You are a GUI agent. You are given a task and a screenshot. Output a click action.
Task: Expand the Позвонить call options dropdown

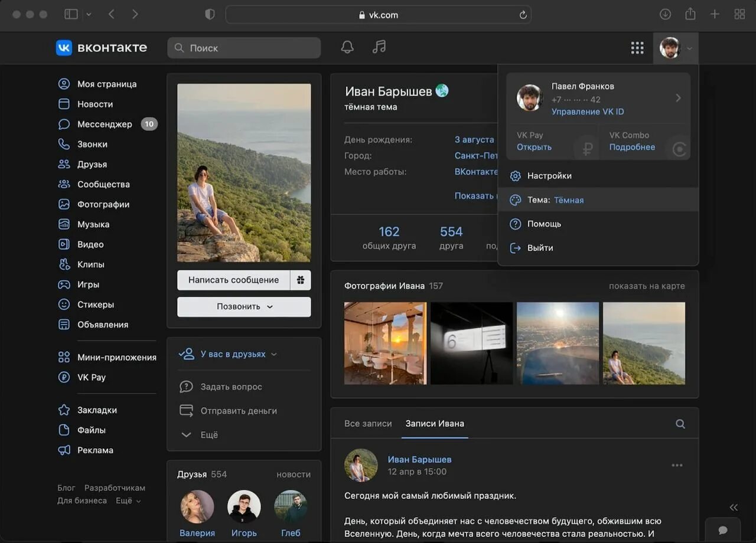tap(244, 307)
